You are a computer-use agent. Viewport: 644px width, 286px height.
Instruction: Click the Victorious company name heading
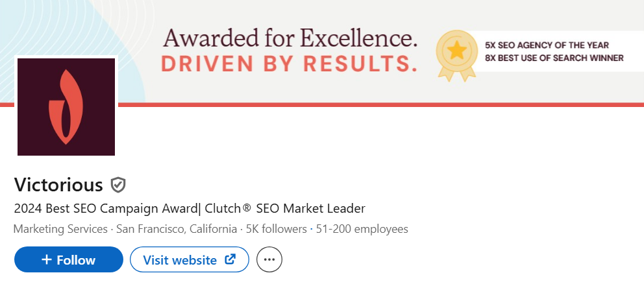[x=58, y=185]
